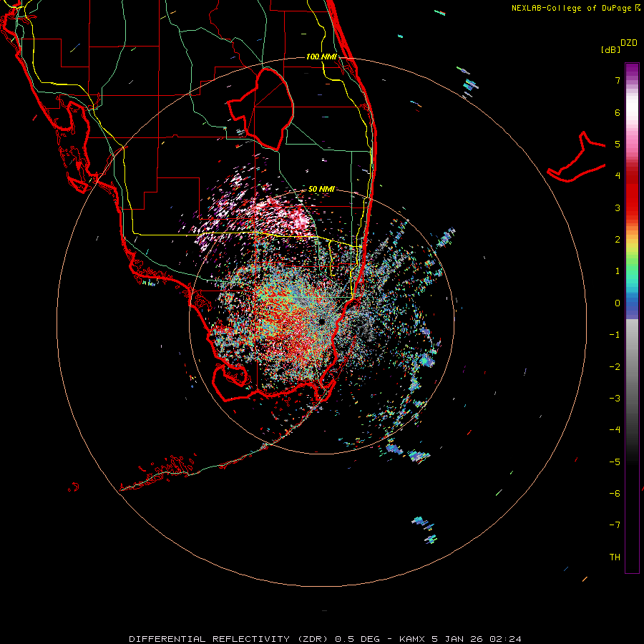Click the Lake Okeechobee red outline

coord(261,109)
